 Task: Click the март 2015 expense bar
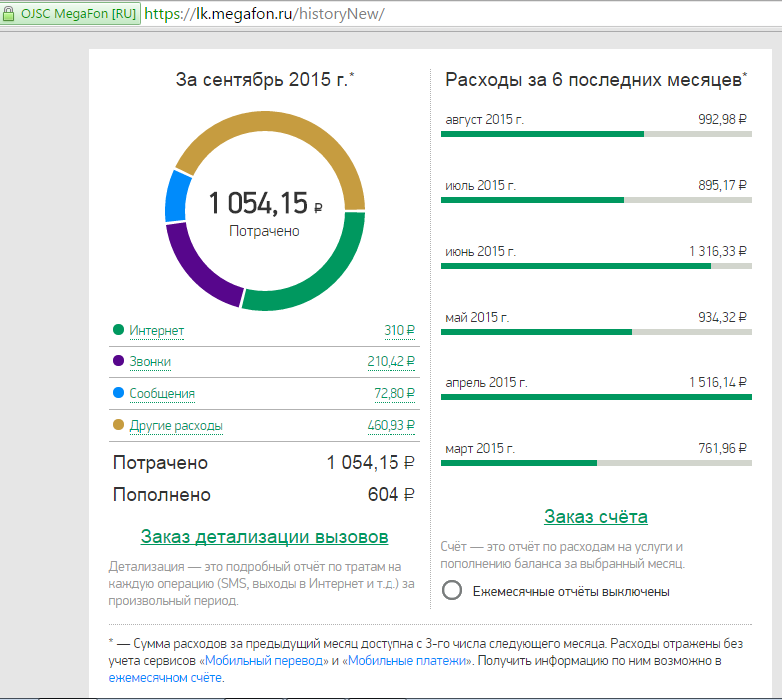[596, 463]
